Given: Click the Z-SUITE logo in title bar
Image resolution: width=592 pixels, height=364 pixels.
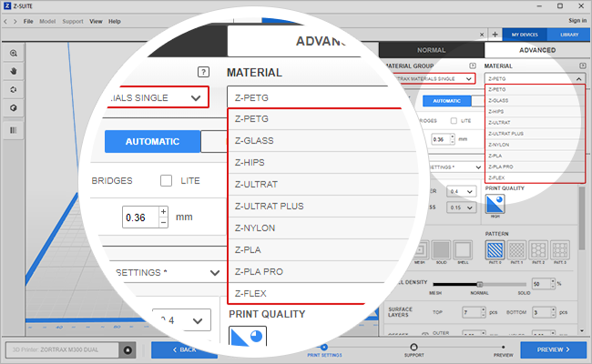Looking at the screenshot, I should click(7, 6).
